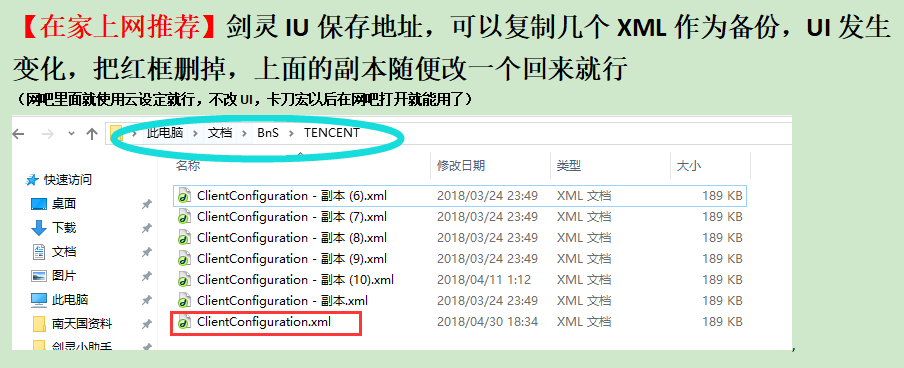The height and width of the screenshot is (368, 904).
Task: Click the 桌面 desktop icon in the sidebar
Action: (39, 204)
